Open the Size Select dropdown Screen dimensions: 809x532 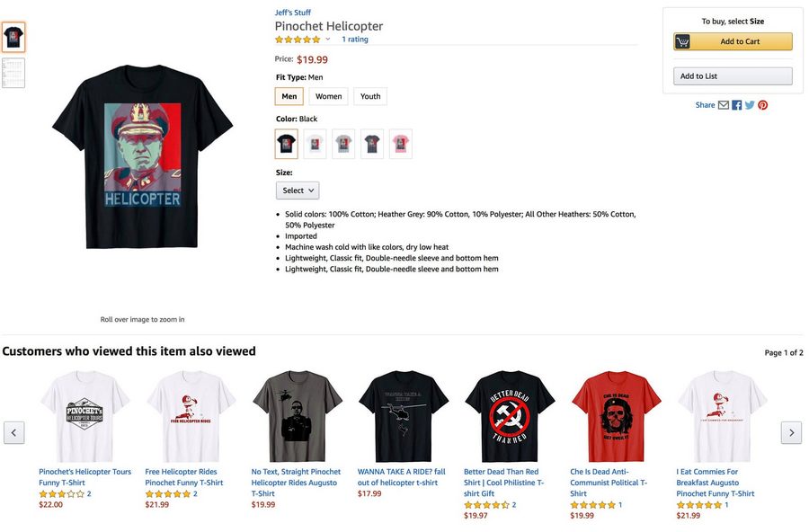pyautogui.click(x=298, y=191)
